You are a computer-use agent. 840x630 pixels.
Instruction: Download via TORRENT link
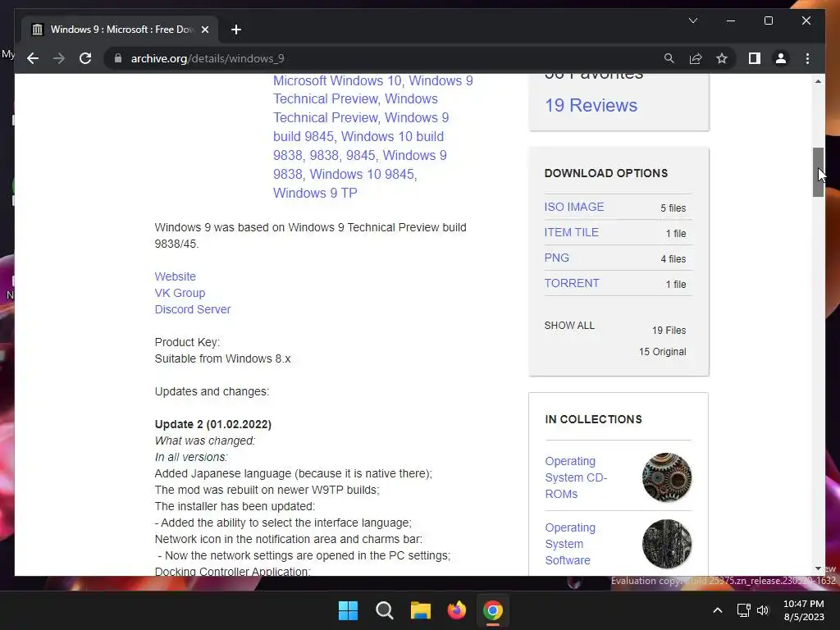[572, 283]
